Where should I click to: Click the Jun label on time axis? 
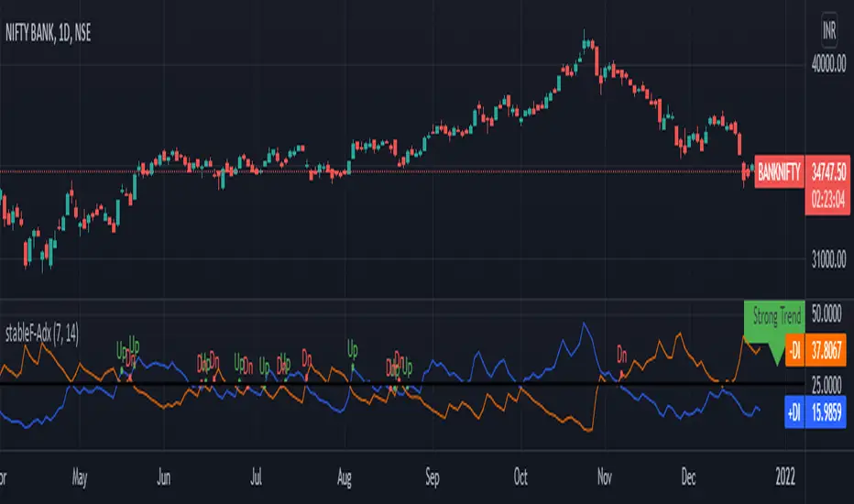coord(163,477)
